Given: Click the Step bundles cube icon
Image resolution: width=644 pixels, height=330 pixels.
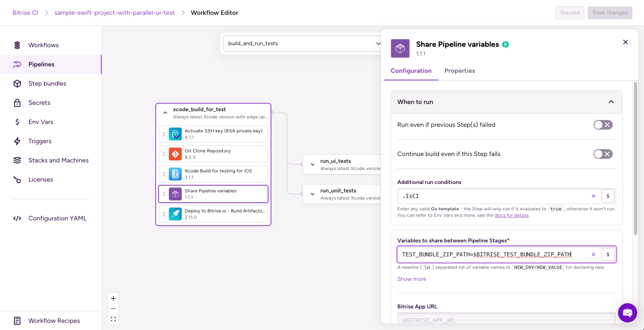Looking at the screenshot, I should (17, 84).
